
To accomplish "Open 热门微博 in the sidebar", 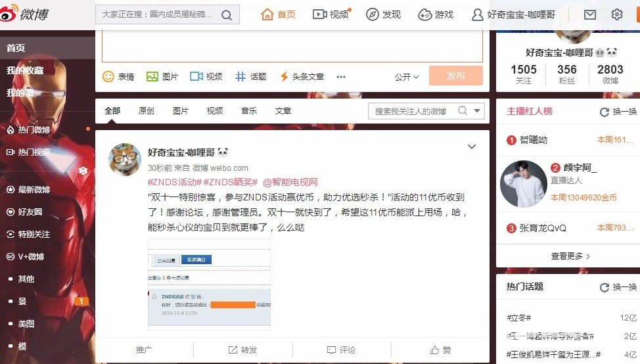I will (28, 130).
